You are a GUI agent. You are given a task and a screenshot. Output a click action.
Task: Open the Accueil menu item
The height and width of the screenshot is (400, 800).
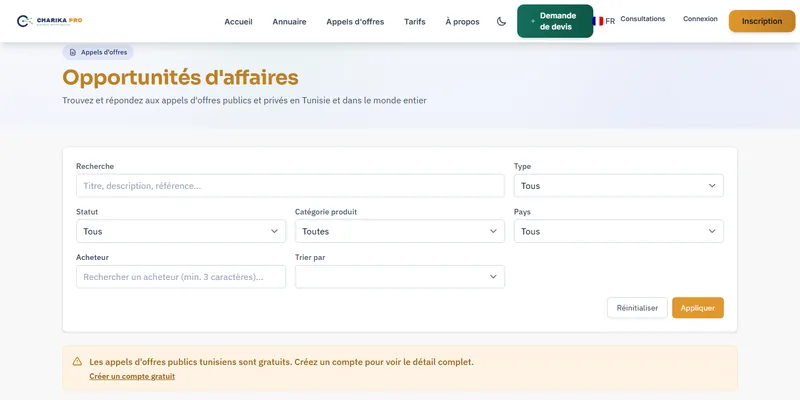pos(238,22)
